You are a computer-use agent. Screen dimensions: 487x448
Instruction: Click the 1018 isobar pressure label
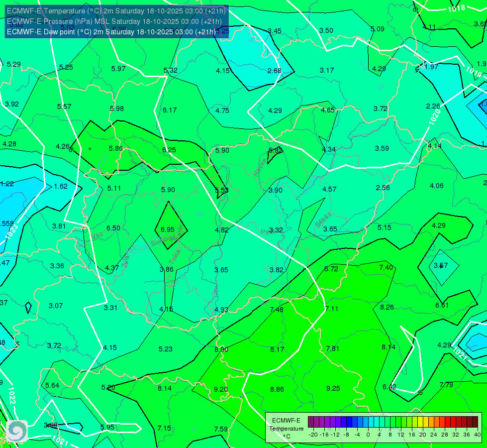456,8
